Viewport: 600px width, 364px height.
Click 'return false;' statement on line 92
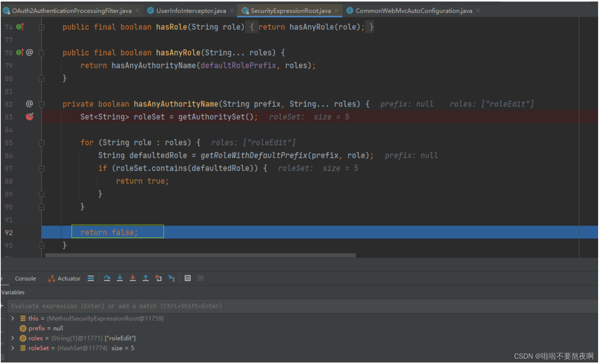coord(109,232)
